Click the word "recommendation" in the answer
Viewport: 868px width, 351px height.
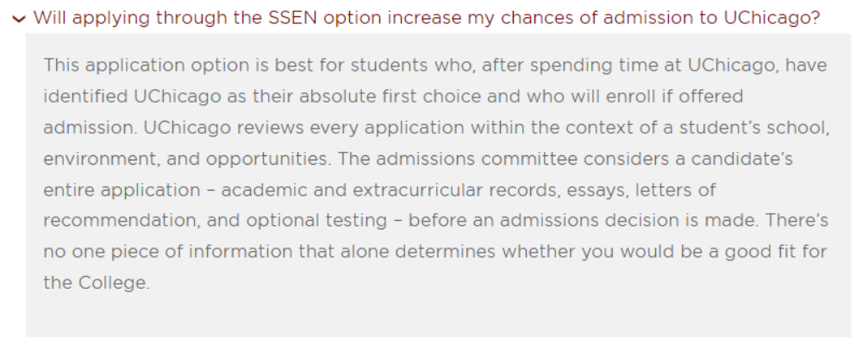(x=120, y=221)
